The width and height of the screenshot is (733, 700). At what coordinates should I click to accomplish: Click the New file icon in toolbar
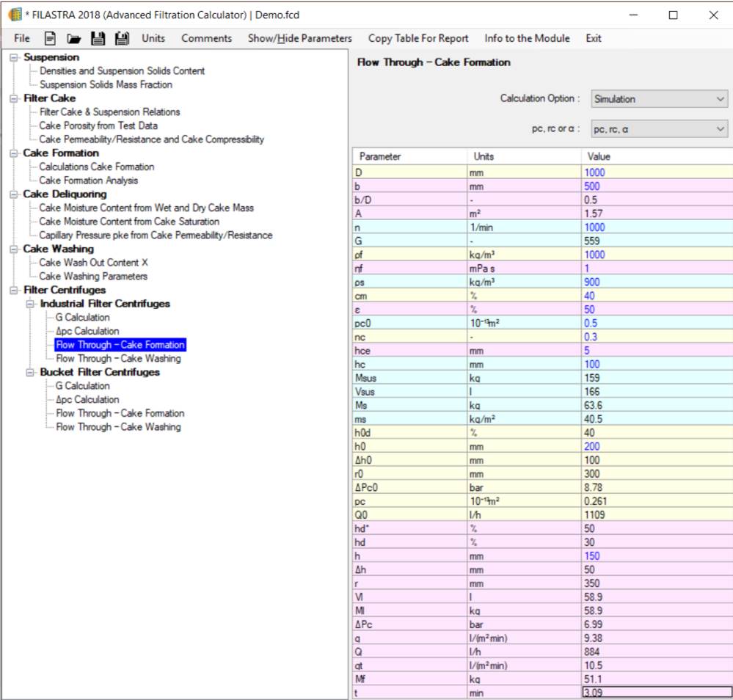[50, 38]
